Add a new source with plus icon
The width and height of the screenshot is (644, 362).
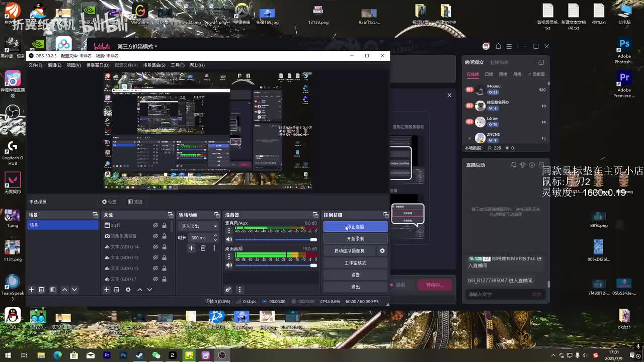[106, 290]
